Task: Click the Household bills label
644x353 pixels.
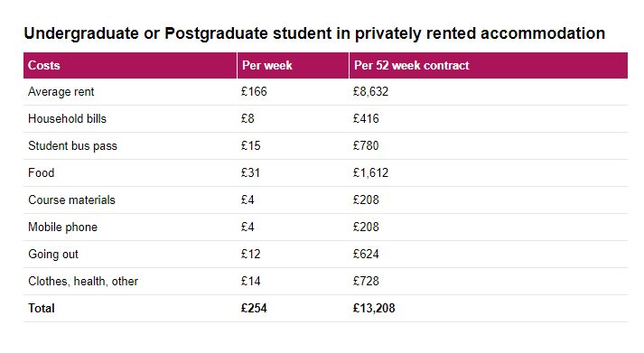Action: [x=67, y=118]
